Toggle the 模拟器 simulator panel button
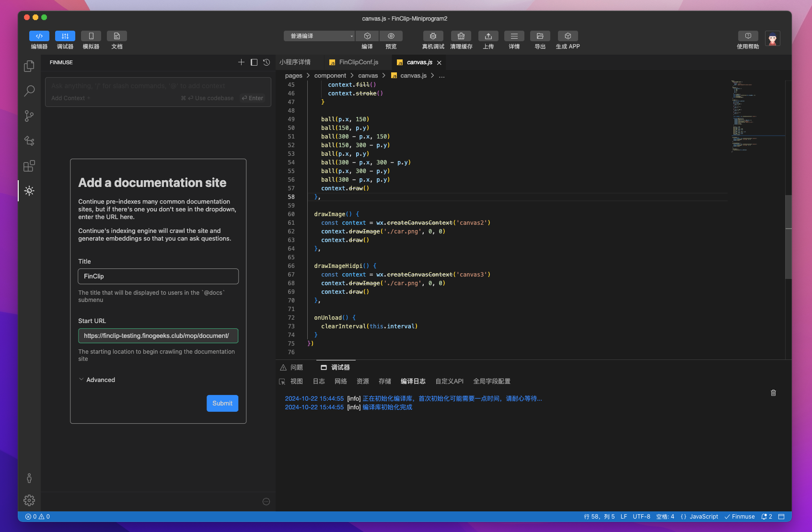The width and height of the screenshot is (812, 532). coord(91,36)
